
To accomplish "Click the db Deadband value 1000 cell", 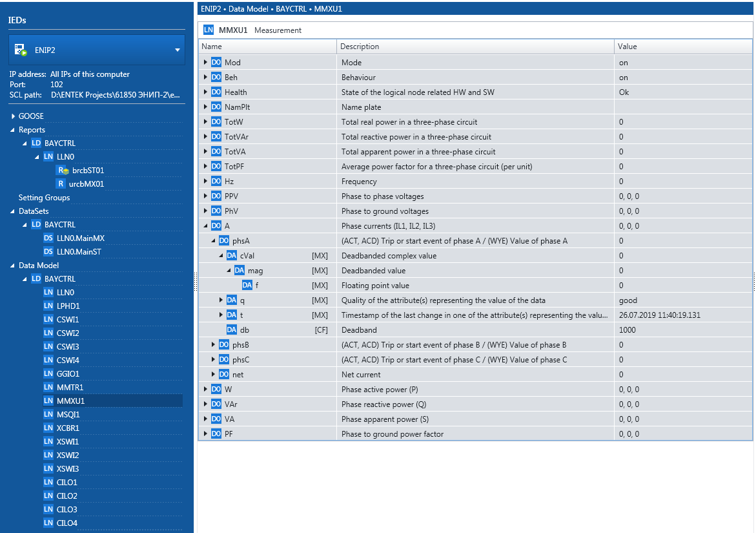I will 627,330.
